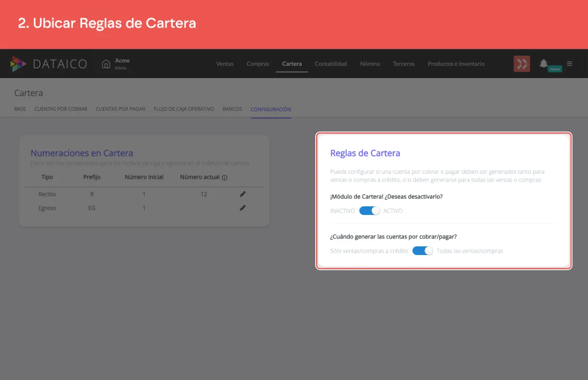Edit the Egreso numbering pencil icon
The height and width of the screenshot is (380, 588).
tap(243, 208)
